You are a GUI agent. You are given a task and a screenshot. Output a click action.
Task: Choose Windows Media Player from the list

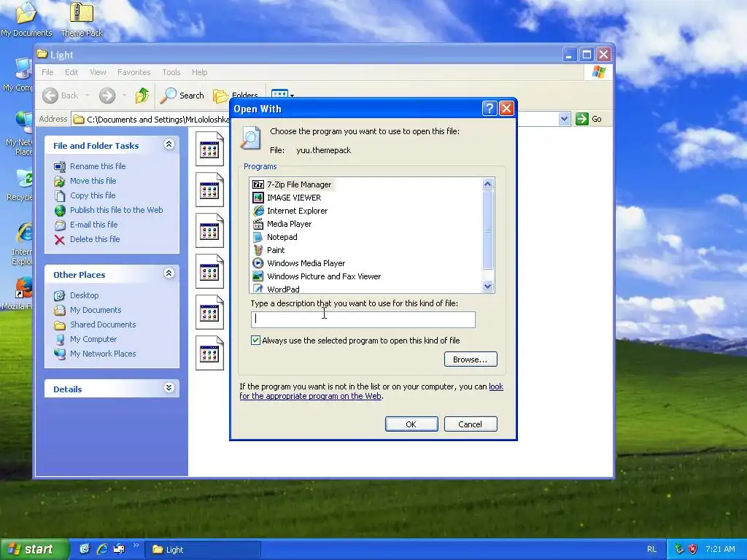298,262
